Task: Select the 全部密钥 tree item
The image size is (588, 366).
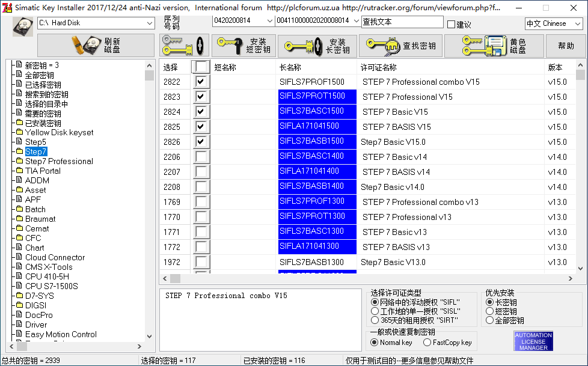Action: [39, 75]
